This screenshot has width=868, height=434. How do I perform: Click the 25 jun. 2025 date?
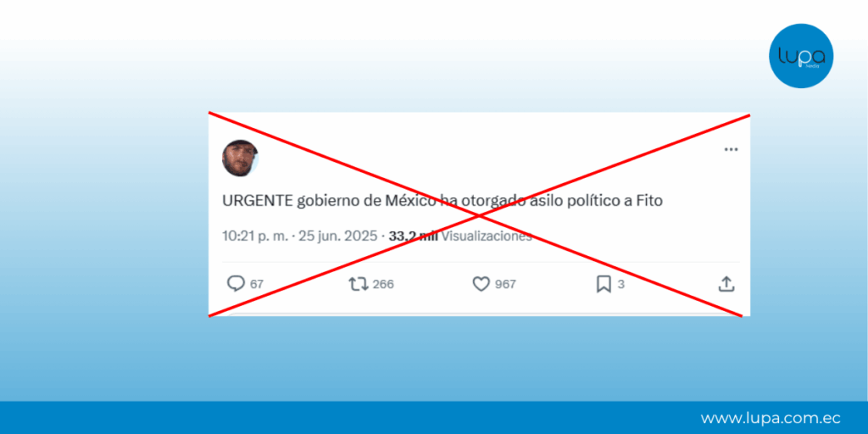coord(339,236)
